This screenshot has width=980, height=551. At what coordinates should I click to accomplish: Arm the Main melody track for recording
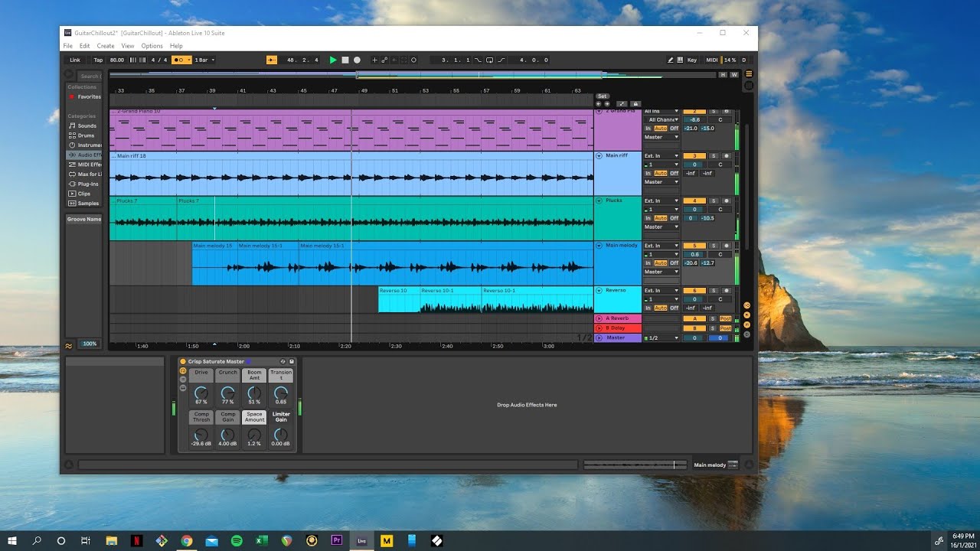[x=726, y=246]
